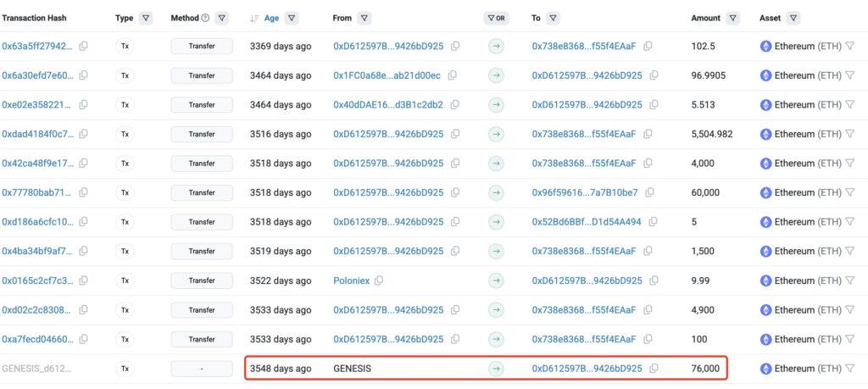Copy to address 0x52Bd6BBf...D1d54A494

pyautogui.click(x=654, y=222)
